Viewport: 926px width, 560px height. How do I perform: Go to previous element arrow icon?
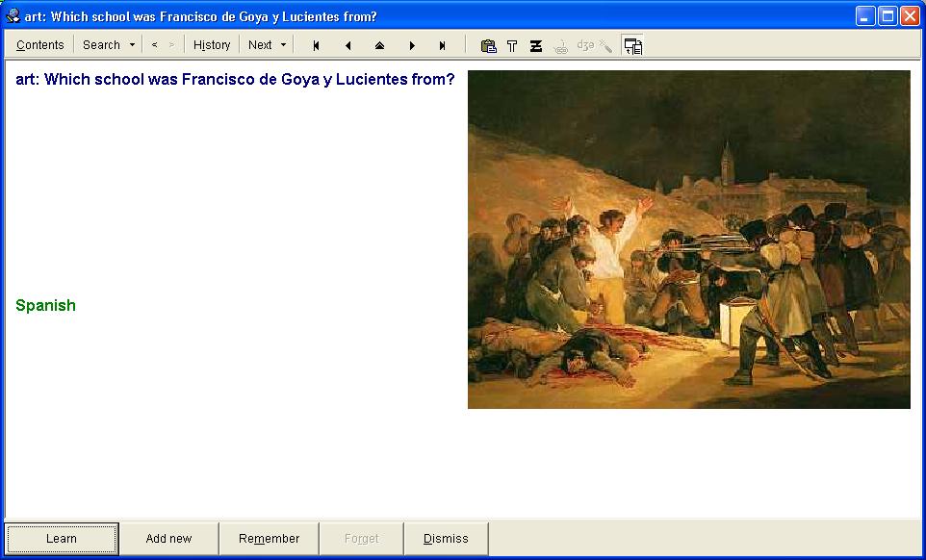[347, 45]
